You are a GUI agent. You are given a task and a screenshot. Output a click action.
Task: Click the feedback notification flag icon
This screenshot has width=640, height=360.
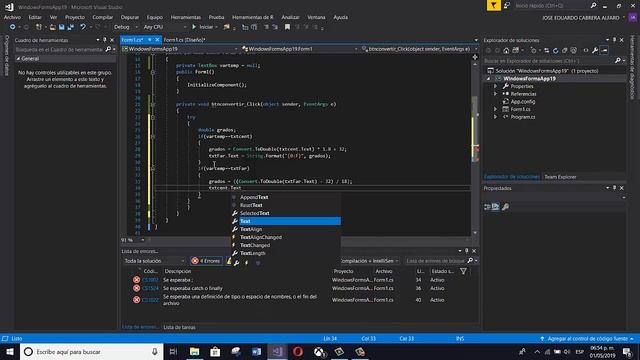493,5
